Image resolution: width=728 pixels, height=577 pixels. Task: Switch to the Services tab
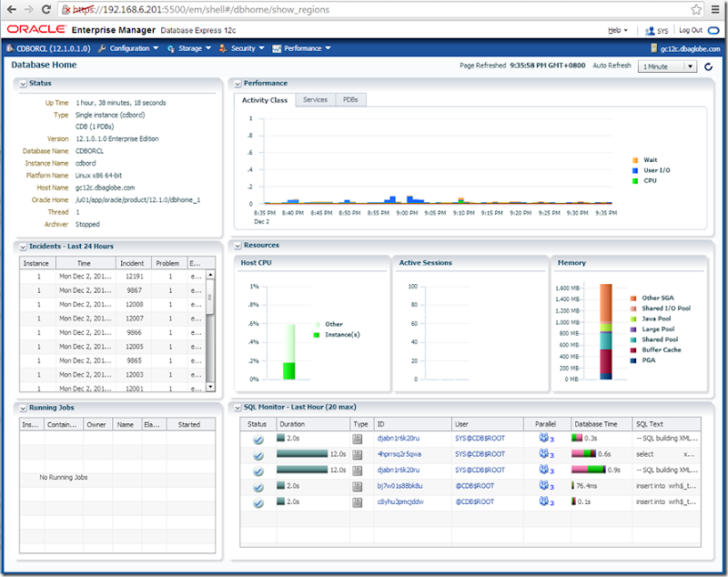[x=315, y=100]
